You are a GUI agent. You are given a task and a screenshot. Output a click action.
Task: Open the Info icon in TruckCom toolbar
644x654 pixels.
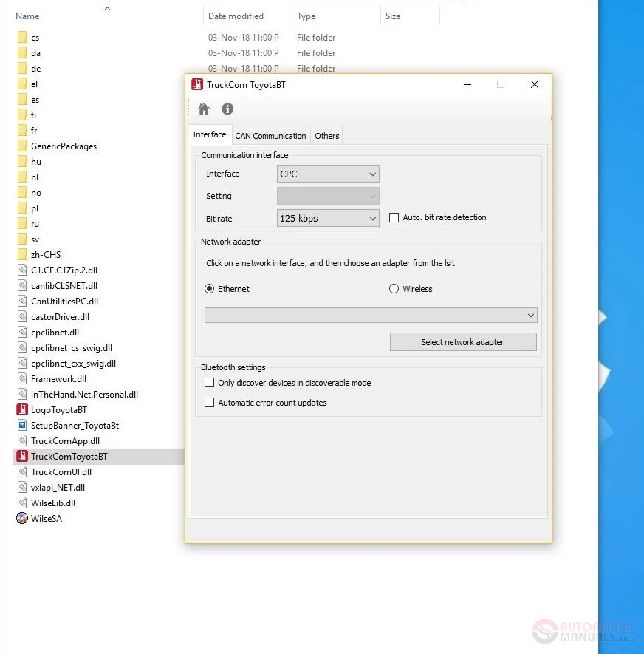coord(227,109)
